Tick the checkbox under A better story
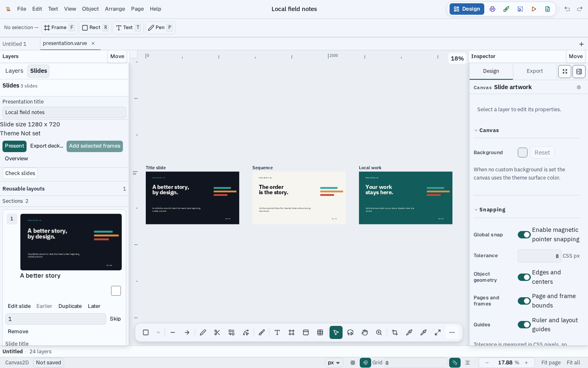This screenshot has height=368, width=588. point(116,291)
